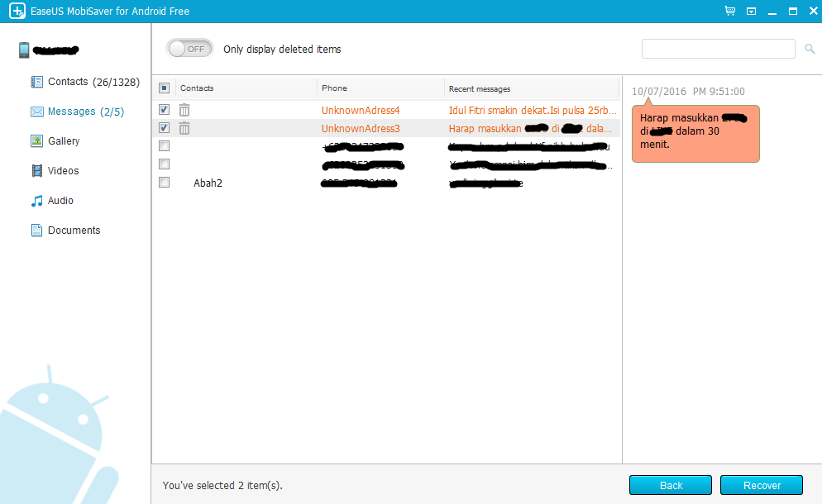
Task: Click the Gallery picture icon
Action: pyautogui.click(x=36, y=141)
